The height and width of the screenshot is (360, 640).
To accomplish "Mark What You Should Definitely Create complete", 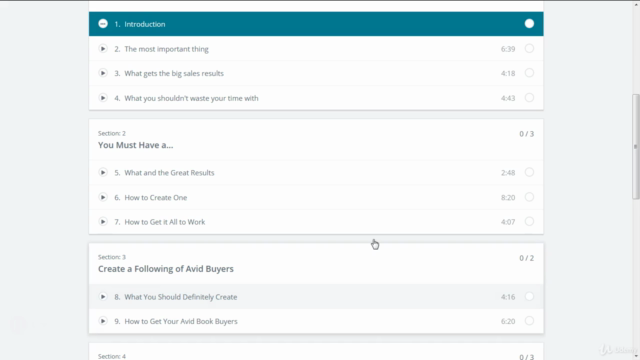I will [x=529, y=296].
